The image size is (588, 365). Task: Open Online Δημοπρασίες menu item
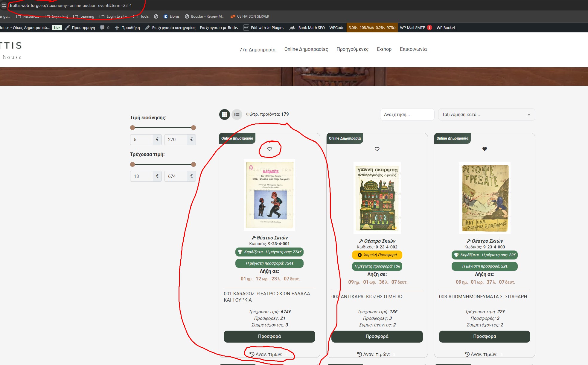click(x=306, y=49)
